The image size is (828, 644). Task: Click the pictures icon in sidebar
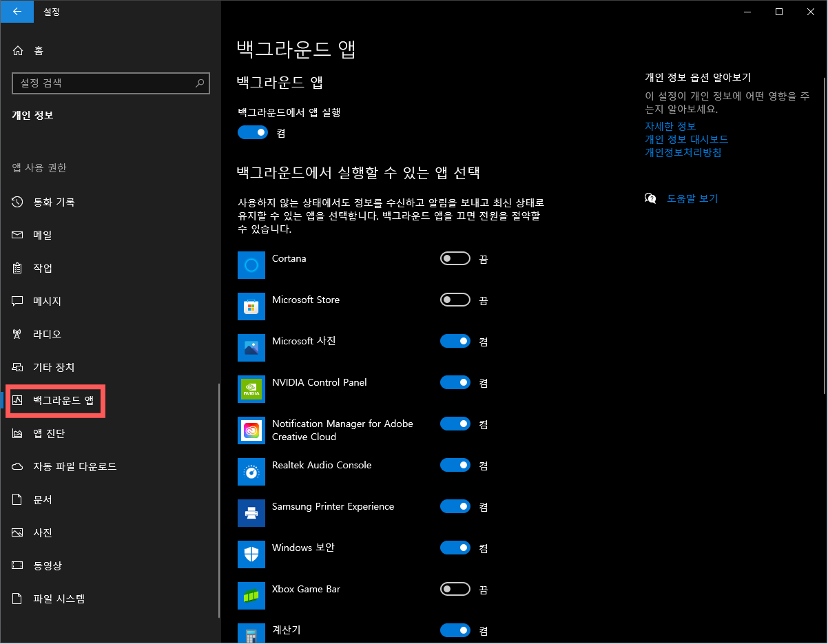[18, 532]
